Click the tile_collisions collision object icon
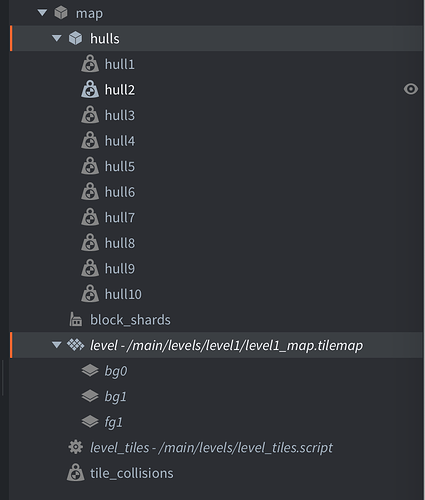 tap(76, 473)
